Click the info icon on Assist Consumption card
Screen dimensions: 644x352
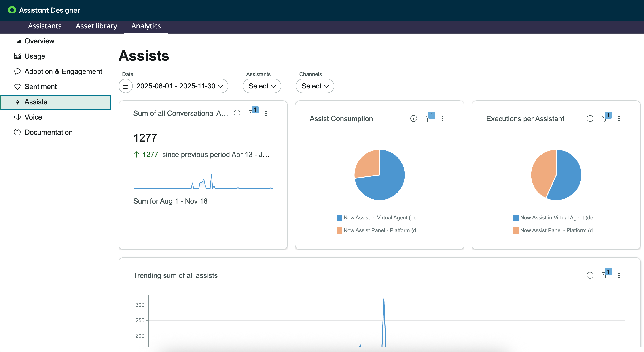[413, 118]
